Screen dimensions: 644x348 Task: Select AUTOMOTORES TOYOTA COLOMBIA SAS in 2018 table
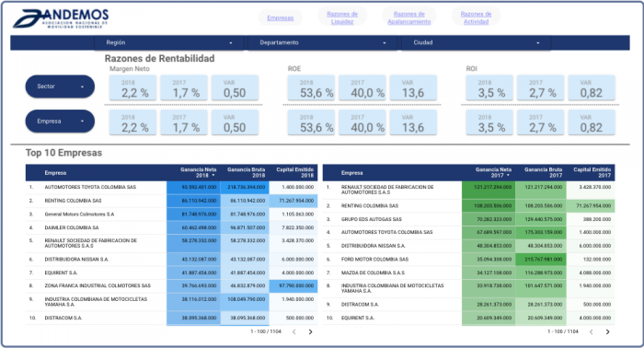[90, 187]
